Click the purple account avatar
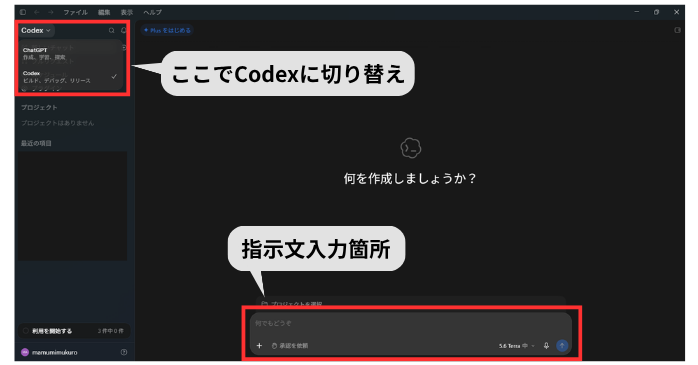Image resolution: width=698 pixels, height=365 pixels. tap(25, 352)
